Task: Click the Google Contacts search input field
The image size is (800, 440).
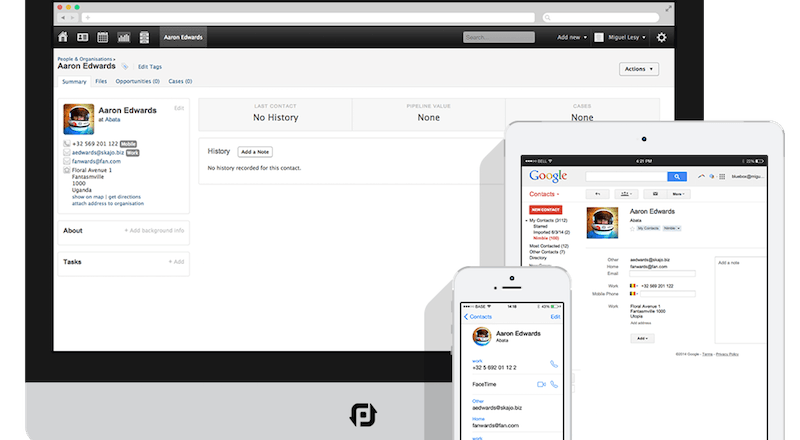Action: 627,177
